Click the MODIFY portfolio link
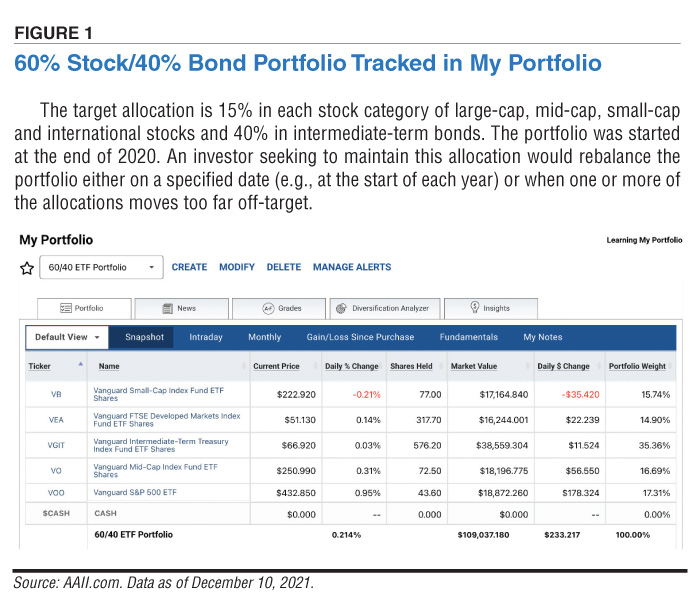The height and width of the screenshot is (613, 700). click(x=237, y=267)
